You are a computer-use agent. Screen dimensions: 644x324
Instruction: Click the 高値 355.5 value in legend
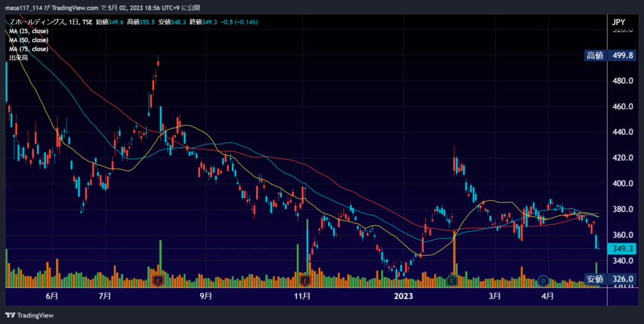(141, 22)
